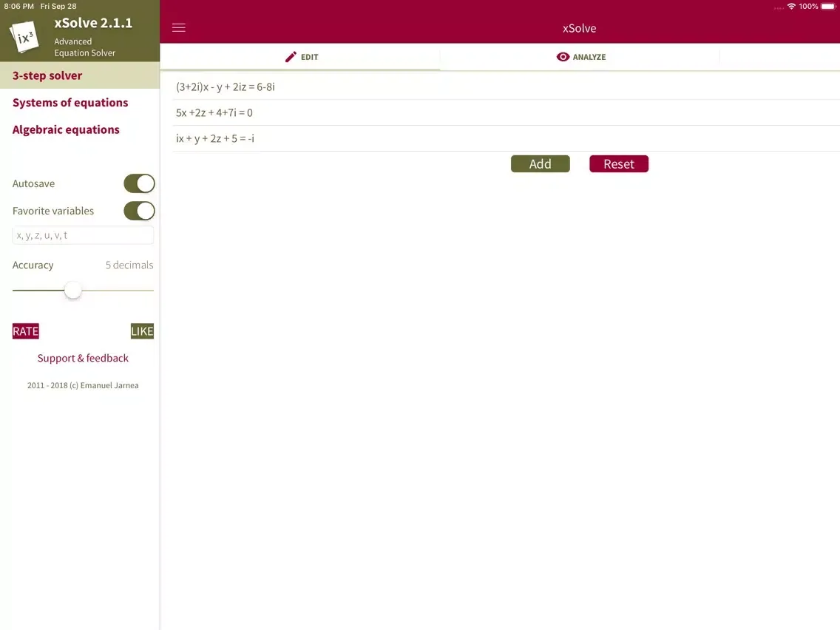Click the '5 decimals' accuracy value
This screenshot has width=840, height=630.
[x=129, y=265]
